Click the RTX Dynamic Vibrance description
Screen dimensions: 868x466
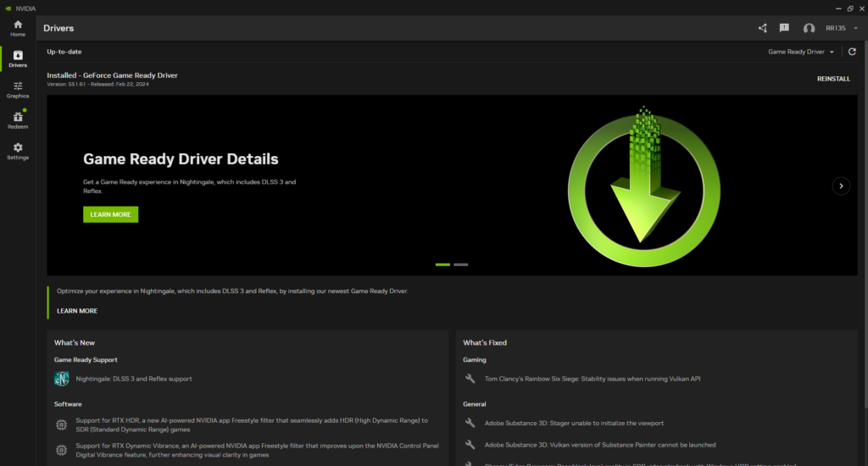point(258,450)
